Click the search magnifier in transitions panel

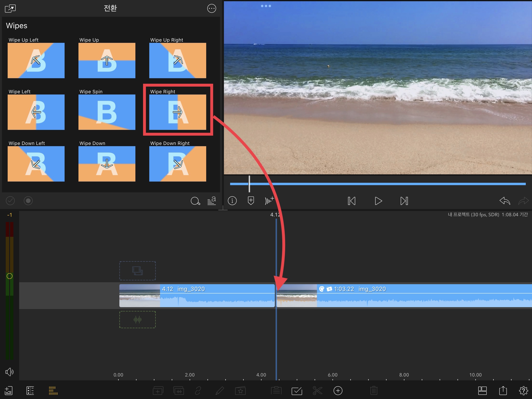195,201
